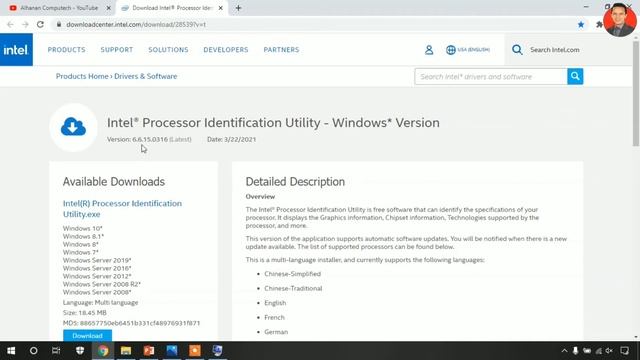Image resolution: width=640 pixels, height=360 pixels.
Task: Click into Search Intel drivers and software field
Action: pyautogui.click(x=491, y=76)
